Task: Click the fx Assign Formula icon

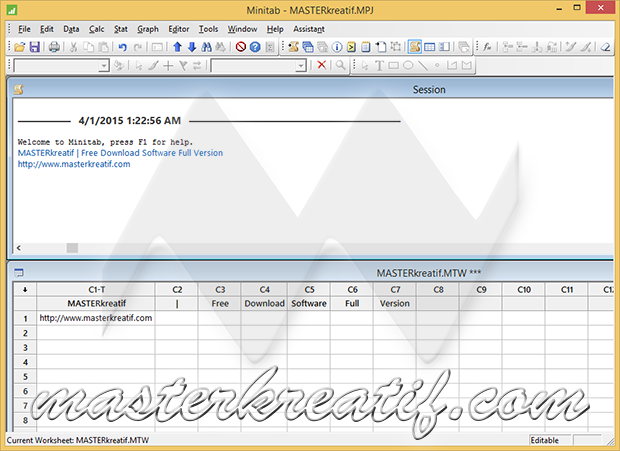Action: (488, 47)
